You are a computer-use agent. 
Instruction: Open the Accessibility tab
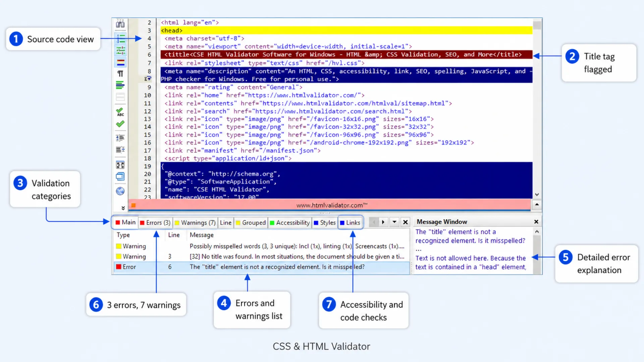point(290,223)
